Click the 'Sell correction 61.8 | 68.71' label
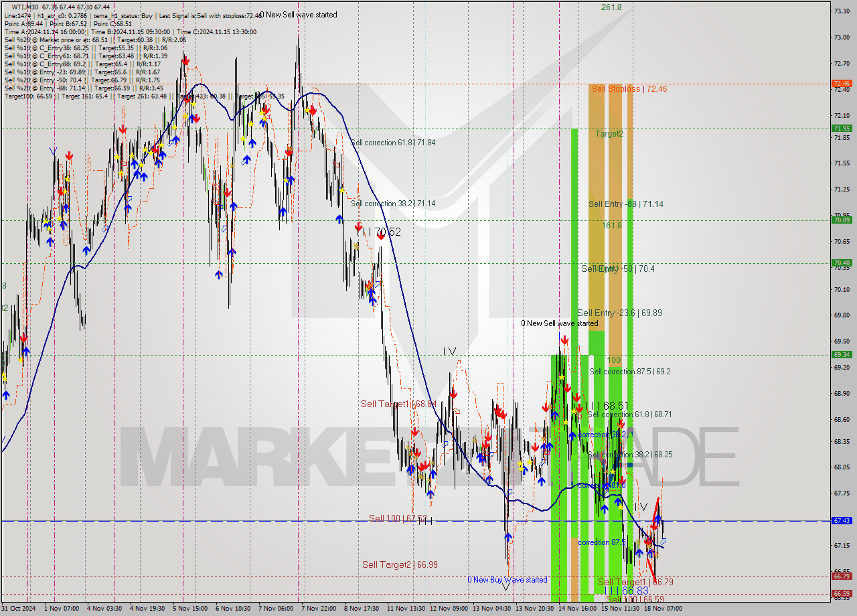 [629, 414]
